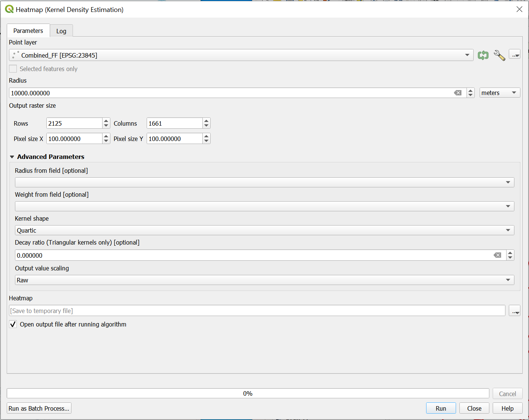The image size is (529, 420).
Task: Click the Heatmap output file path field
Action: [x=257, y=311]
